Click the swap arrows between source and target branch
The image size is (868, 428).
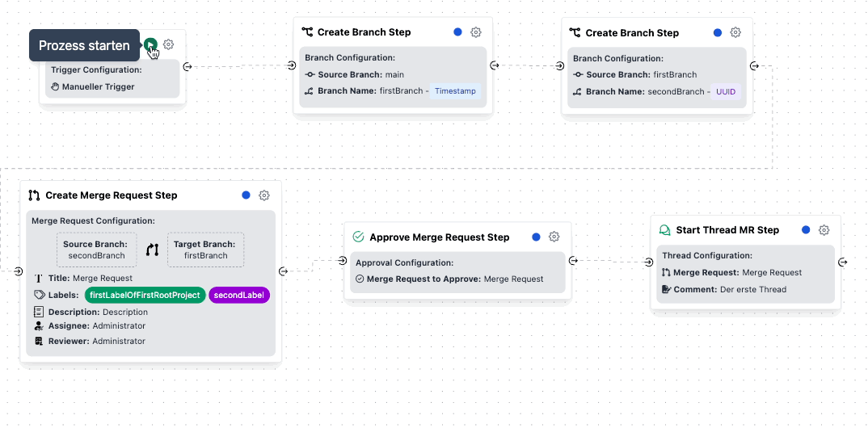[152, 250]
